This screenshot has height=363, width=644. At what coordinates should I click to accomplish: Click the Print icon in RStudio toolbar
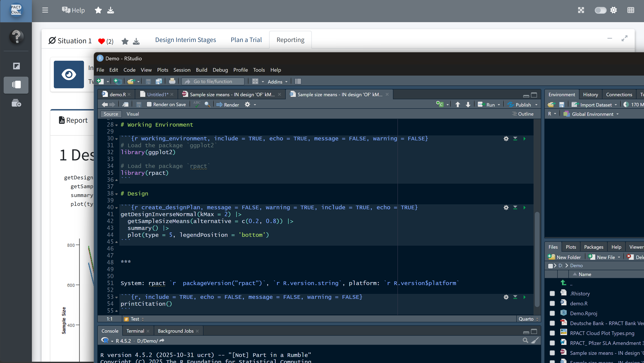point(172,82)
